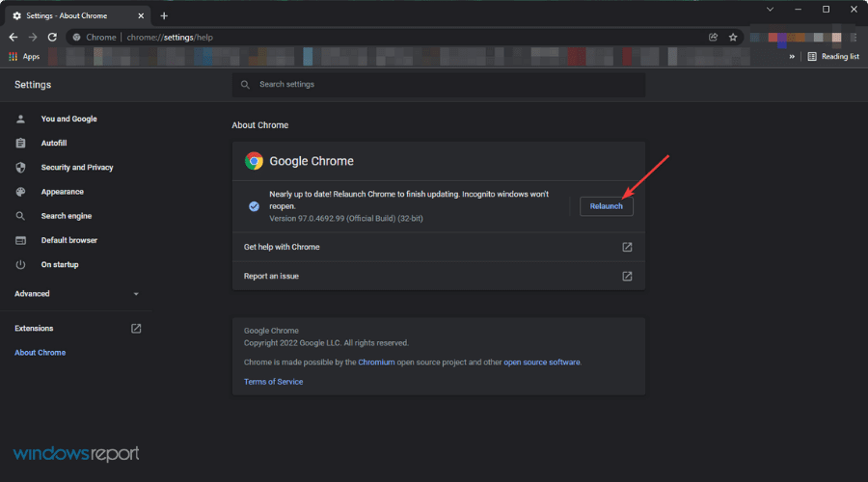Screen dimensions: 868x482
Task: Click external link icon for Get help
Action: tap(627, 247)
